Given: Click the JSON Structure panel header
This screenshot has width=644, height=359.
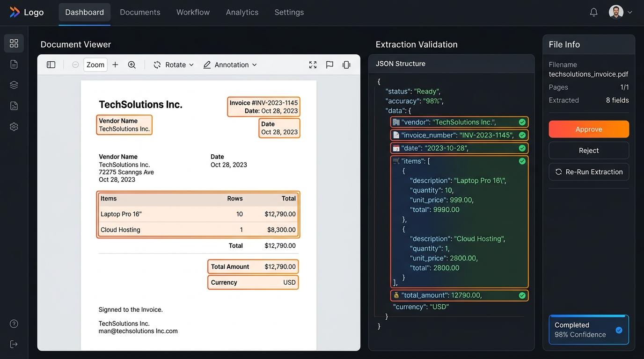Looking at the screenshot, I should [451, 64].
